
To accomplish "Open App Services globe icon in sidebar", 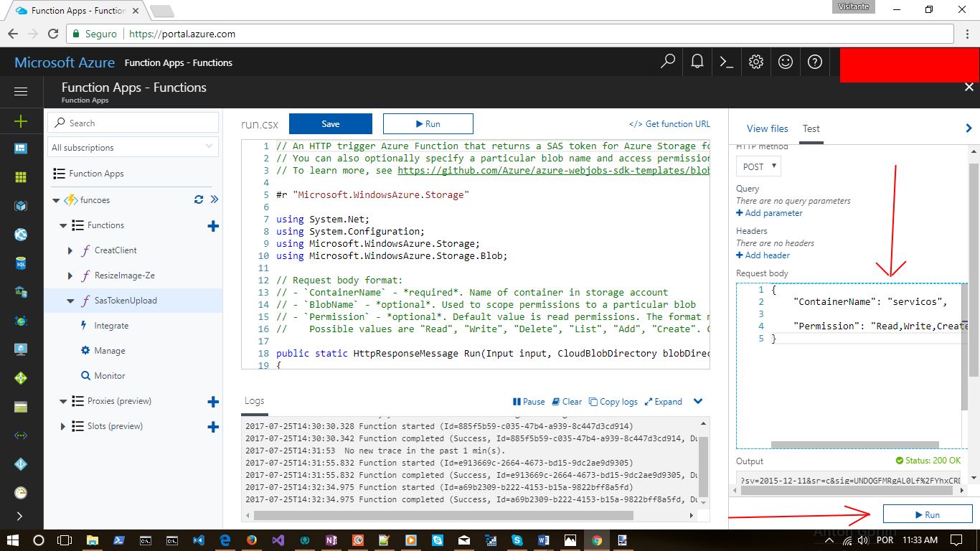I will (x=21, y=235).
